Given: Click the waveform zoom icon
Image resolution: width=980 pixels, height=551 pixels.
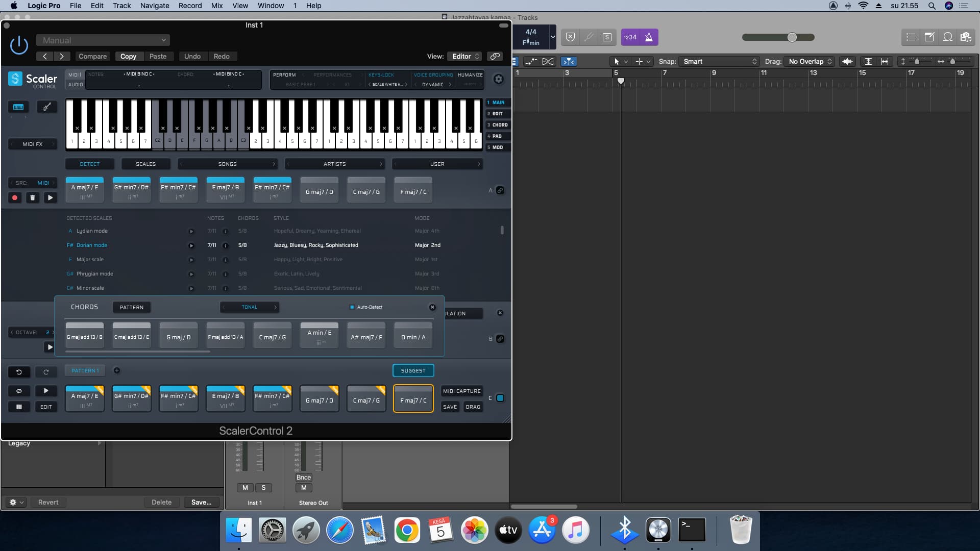Looking at the screenshot, I should [847, 61].
